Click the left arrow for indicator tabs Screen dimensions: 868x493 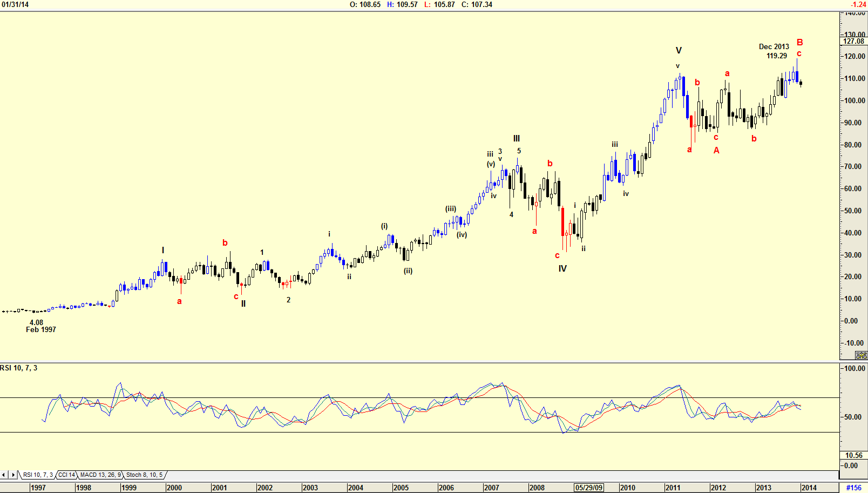(4, 475)
